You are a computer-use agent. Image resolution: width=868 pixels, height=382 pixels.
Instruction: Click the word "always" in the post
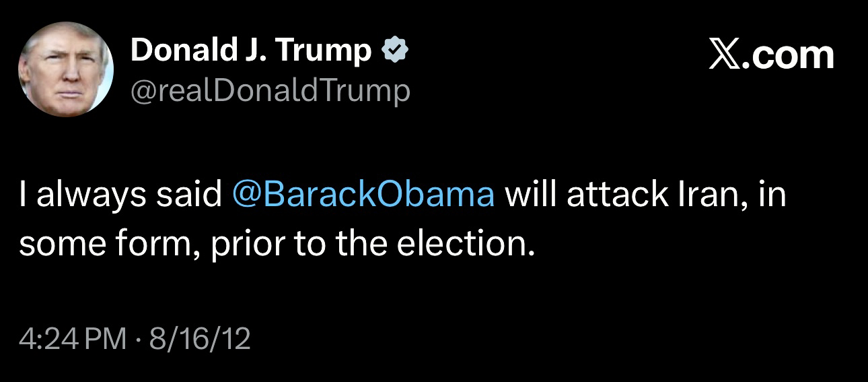pos(91,195)
